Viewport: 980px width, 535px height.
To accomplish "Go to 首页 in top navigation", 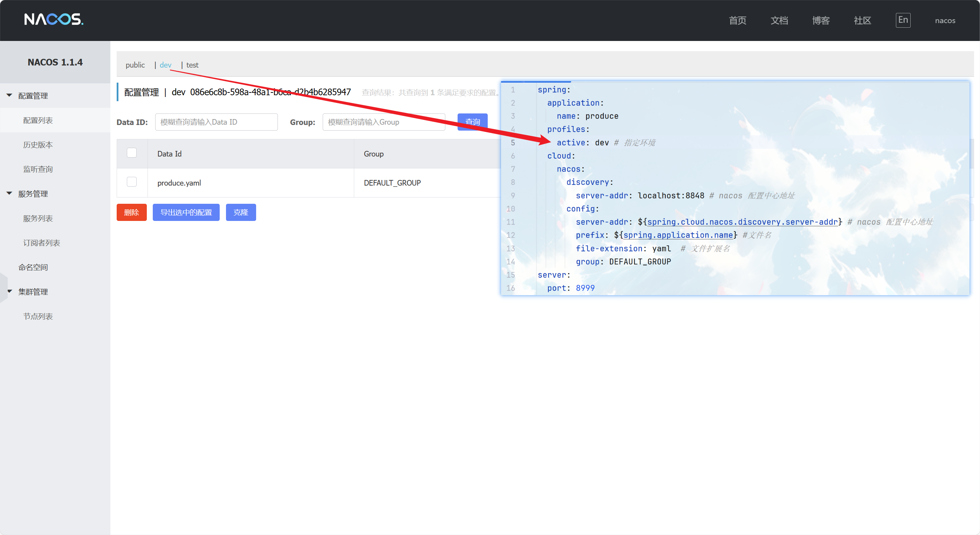I will (737, 21).
